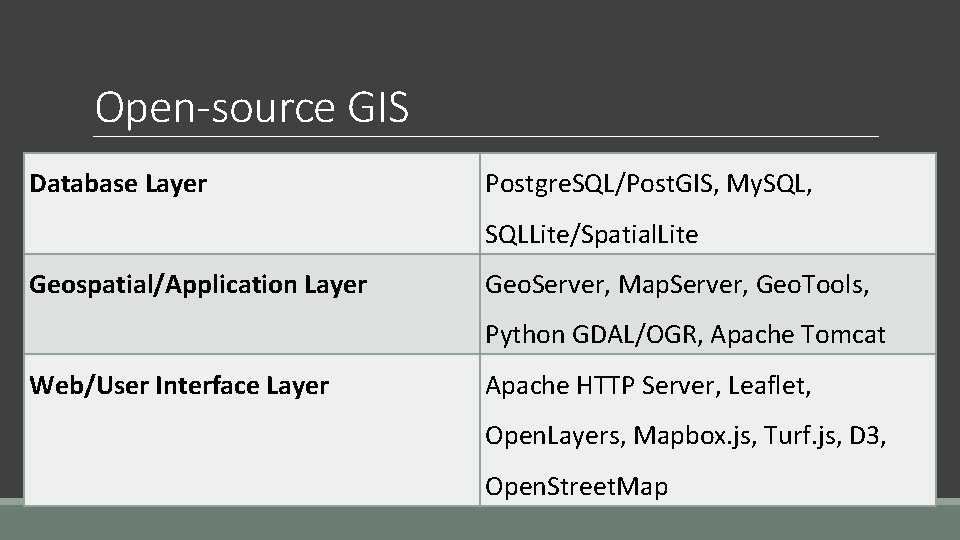Click the 'SQLLite/Spatial.Lite' text
Viewport: 960px width, 540px height.
pos(591,235)
